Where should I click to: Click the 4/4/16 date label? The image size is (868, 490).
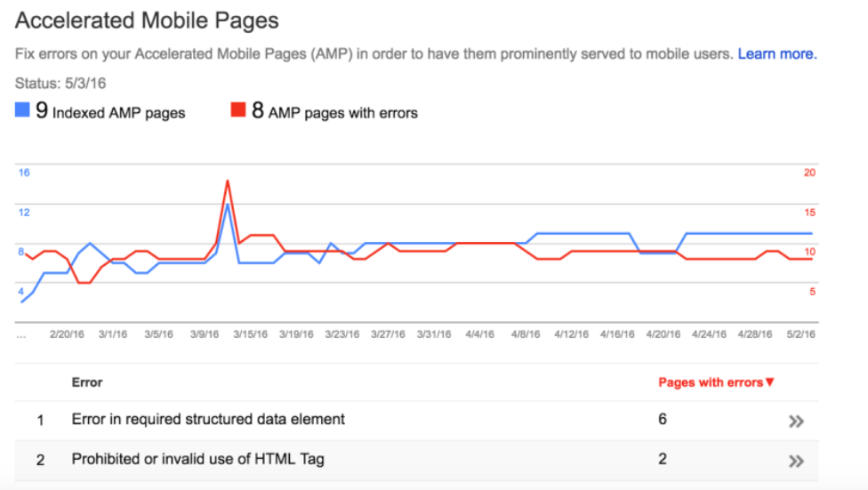click(479, 334)
